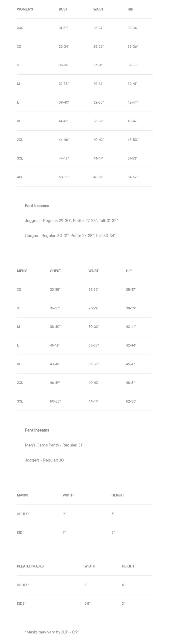The width and height of the screenshot is (170, 644).
Task: Click the WOMEN'S table header
Action: [x=25, y=9]
